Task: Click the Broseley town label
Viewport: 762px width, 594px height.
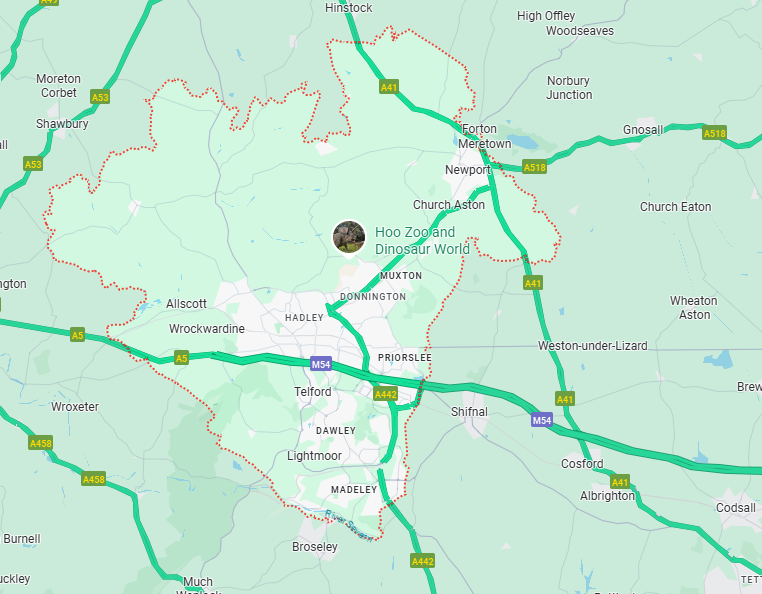Action: pos(314,547)
